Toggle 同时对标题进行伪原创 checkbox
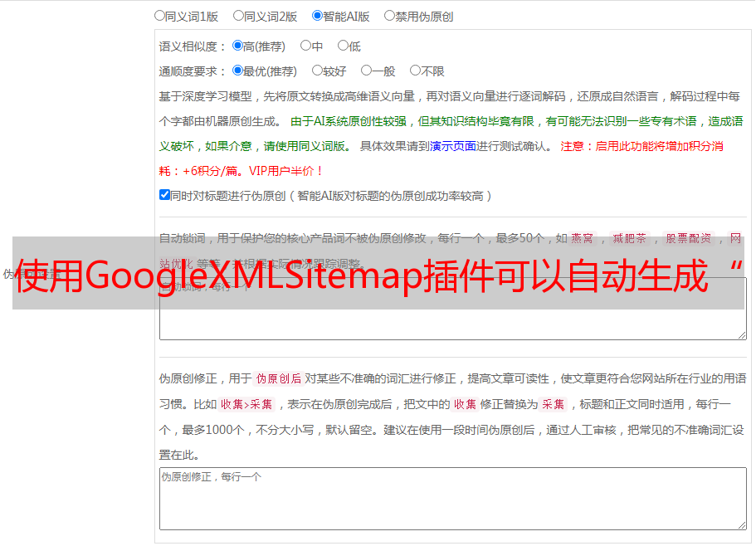This screenshot has width=756, height=546. [164, 195]
